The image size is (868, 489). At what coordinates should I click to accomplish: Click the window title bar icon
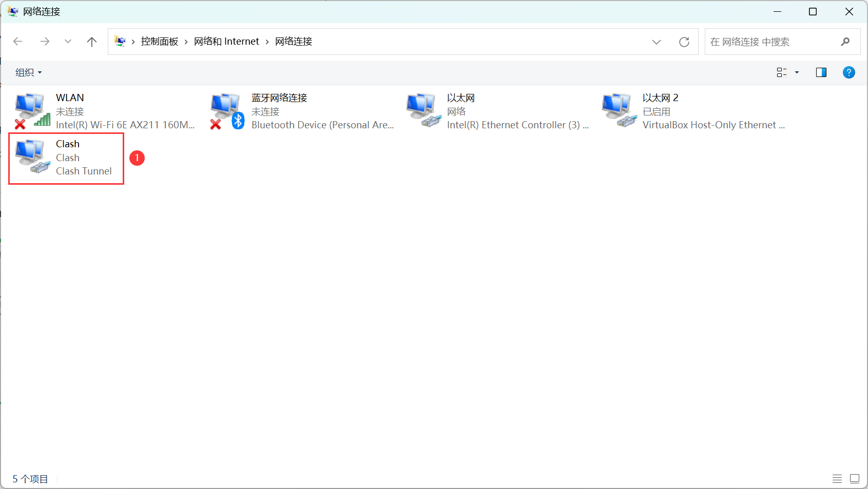[13, 11]
